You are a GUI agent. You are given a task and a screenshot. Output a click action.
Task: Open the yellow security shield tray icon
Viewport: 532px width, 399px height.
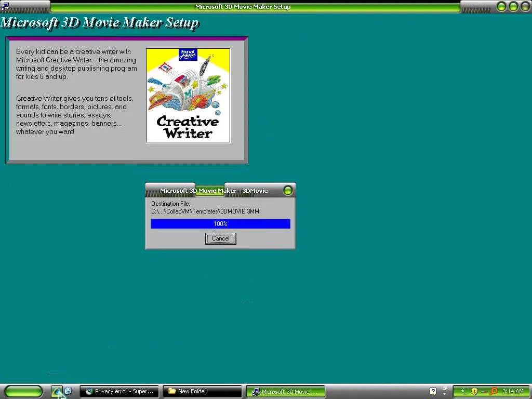(474, 391)
